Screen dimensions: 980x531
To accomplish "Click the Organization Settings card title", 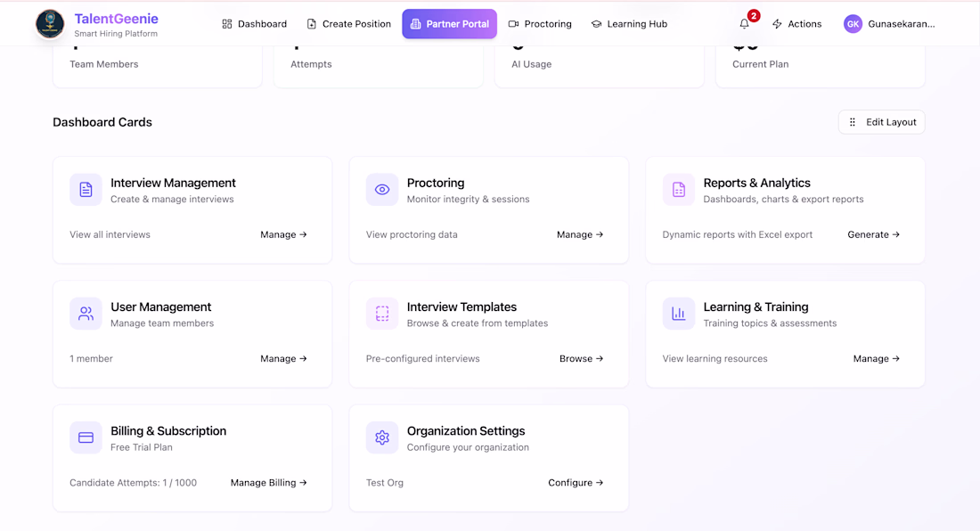I will 466,430.
